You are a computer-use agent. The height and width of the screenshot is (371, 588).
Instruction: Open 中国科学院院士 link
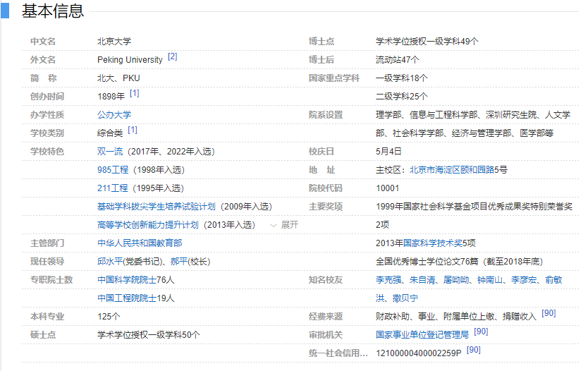[x=127, y=280]
